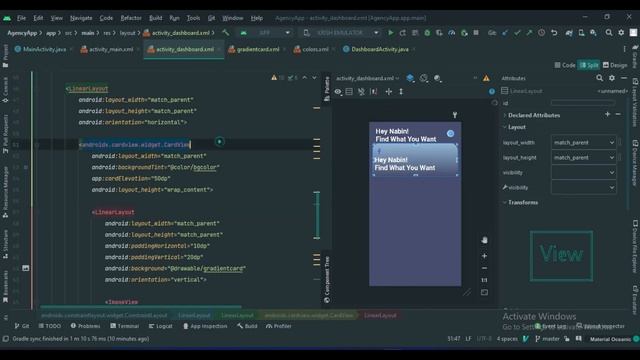Open the Component Tree side panel
This screenshot has width=640, height=360.
tap(327, 280)
